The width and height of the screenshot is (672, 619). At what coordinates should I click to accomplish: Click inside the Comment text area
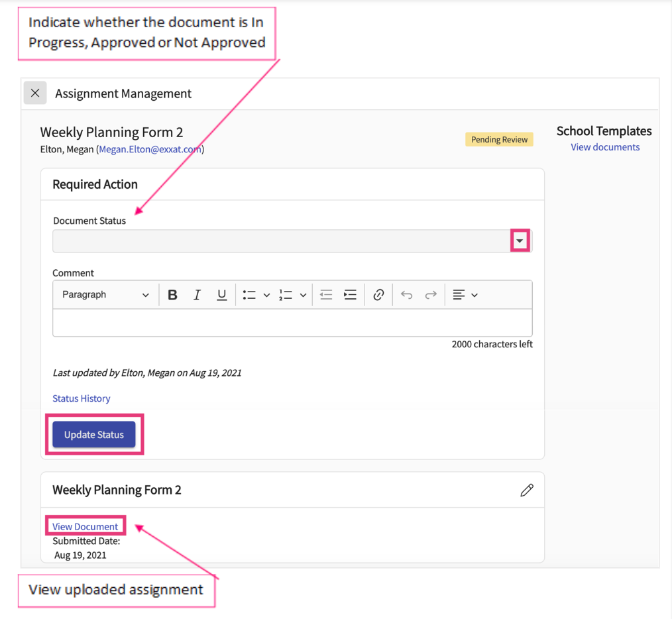[292, 323]
